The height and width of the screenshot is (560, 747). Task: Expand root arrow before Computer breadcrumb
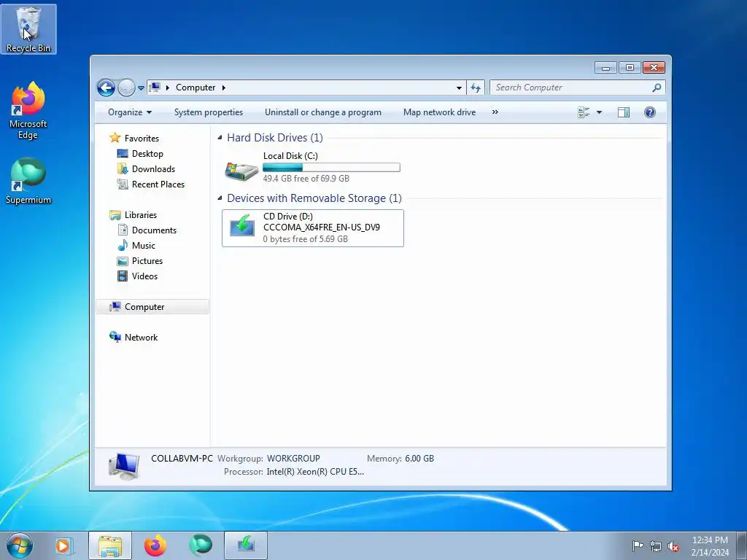coord(168,87)
